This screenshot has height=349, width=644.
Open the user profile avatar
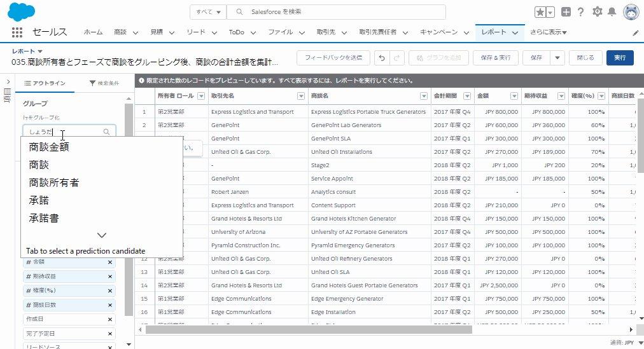(631, 12)
